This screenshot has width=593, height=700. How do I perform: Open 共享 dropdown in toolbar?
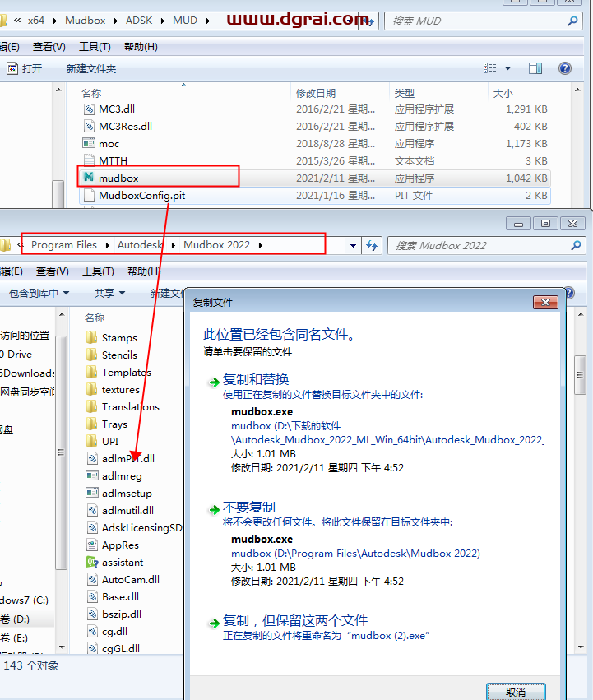[109, 294]
